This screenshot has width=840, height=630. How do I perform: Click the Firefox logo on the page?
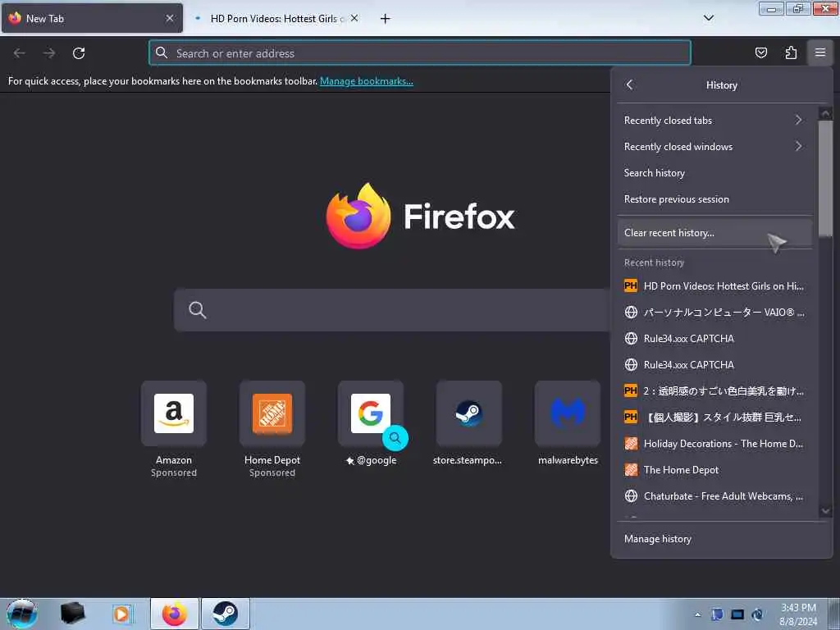(x=419, y=217)
